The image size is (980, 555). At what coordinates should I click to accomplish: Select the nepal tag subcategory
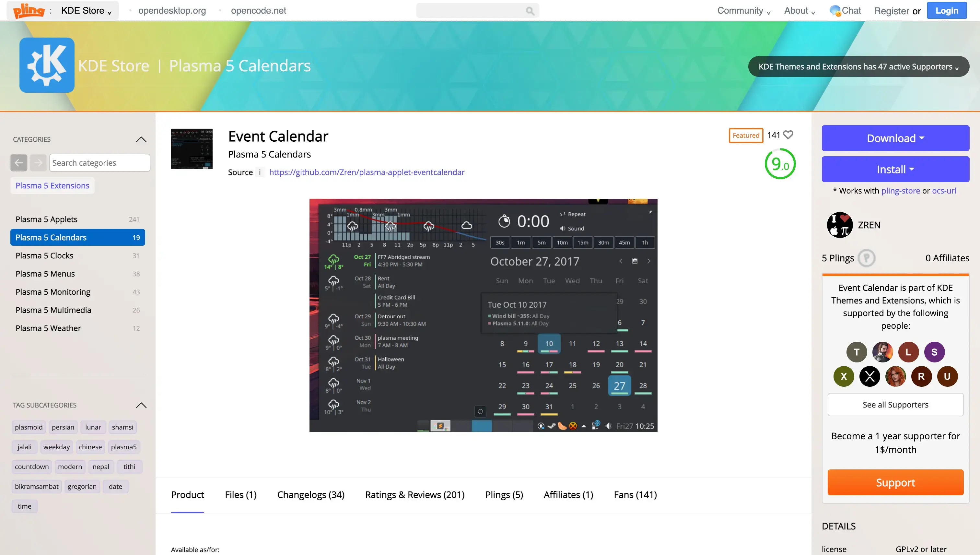click(x=102, y=466)
